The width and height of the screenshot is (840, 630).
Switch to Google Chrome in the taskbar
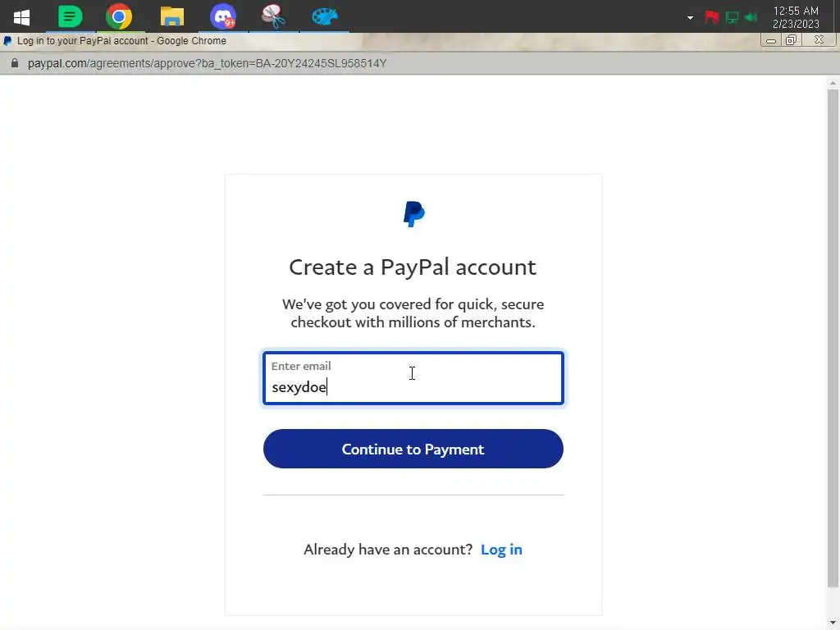(x=119, y=16)
